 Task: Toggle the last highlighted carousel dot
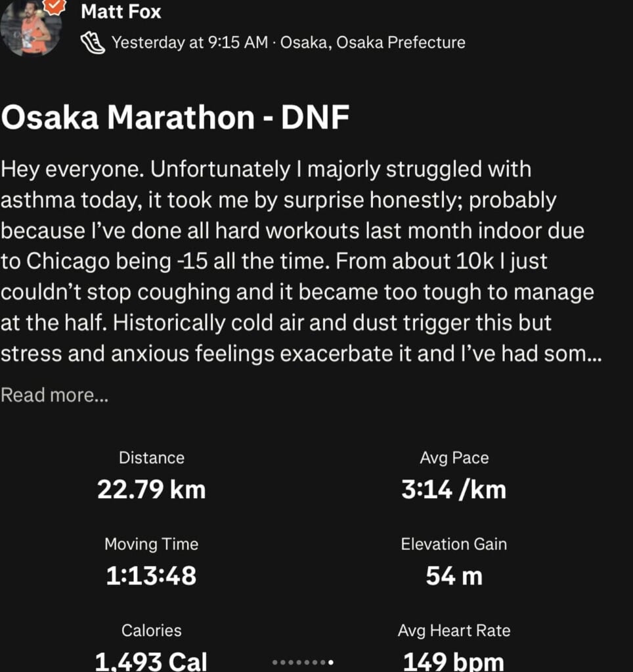point(331,661)
